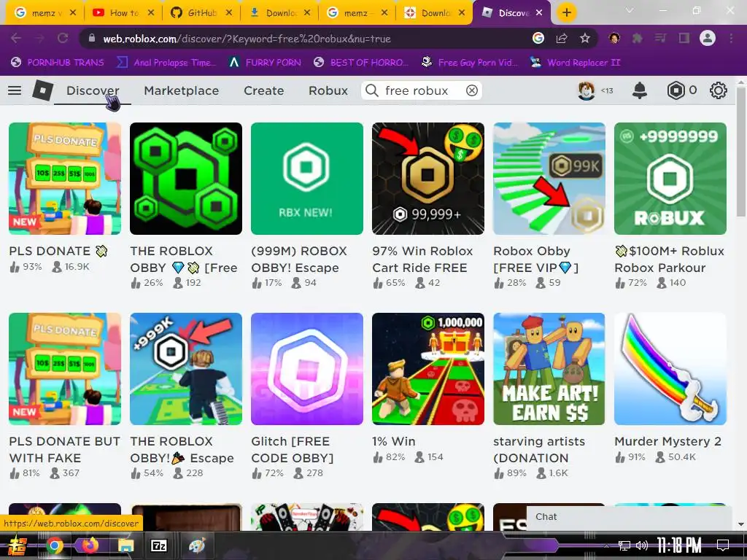Open starving artists game title
Image resolution: width=747 pixels, height=560 pixels.
[539, 449]
